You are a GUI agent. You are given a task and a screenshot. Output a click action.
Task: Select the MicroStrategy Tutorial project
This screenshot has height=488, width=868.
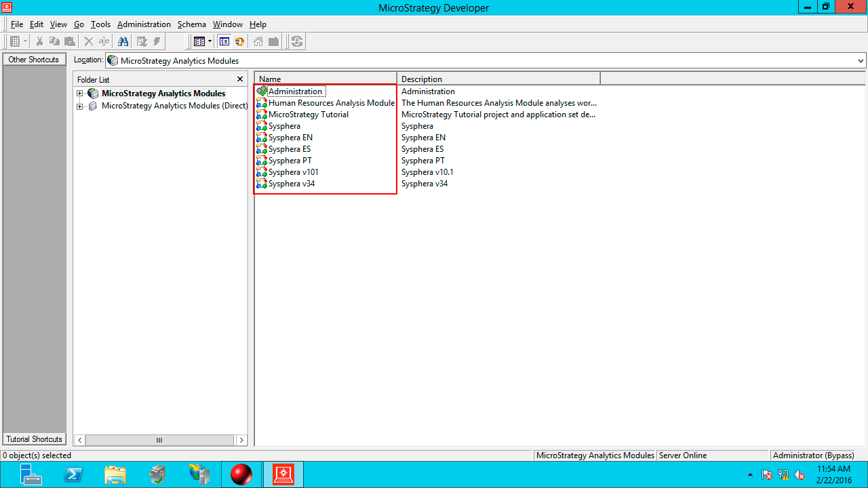(302, 115)
